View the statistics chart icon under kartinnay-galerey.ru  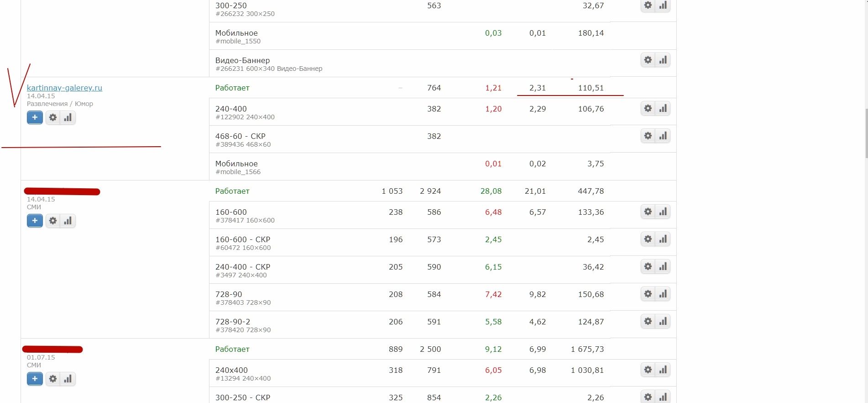point(68,117)
